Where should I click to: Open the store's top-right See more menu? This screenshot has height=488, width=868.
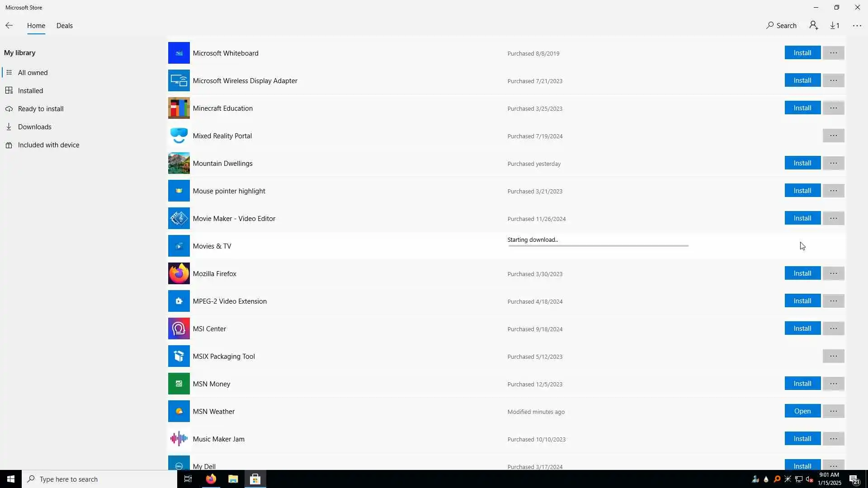point(857,26)
